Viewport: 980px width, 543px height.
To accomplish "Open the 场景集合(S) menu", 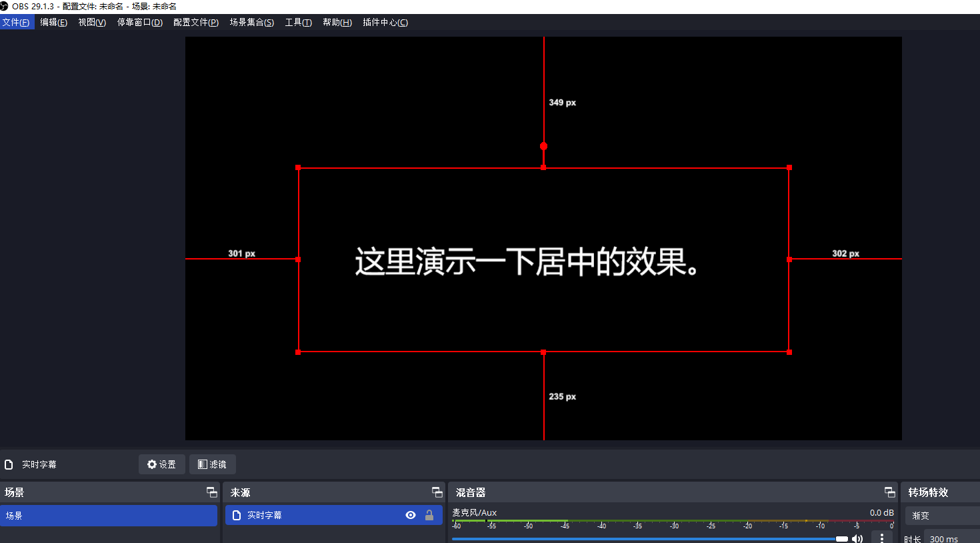I will pyautogui.click(x=252, y=22).
